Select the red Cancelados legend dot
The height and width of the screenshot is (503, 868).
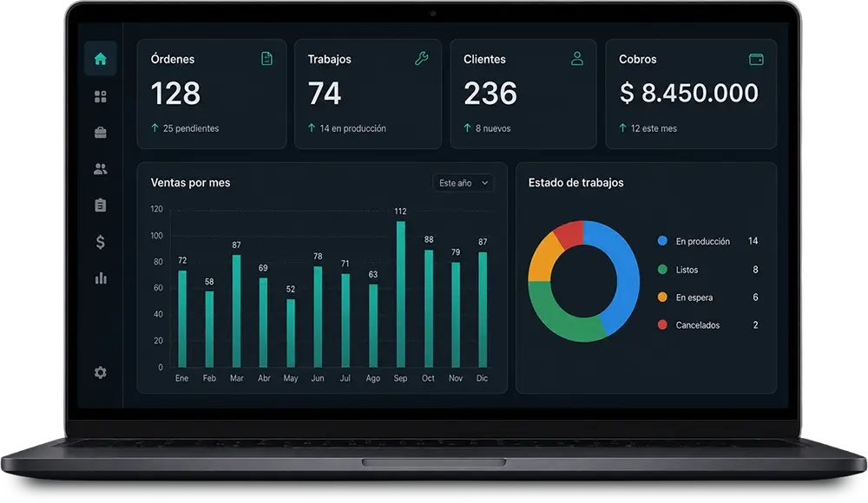tap(662, 325)
